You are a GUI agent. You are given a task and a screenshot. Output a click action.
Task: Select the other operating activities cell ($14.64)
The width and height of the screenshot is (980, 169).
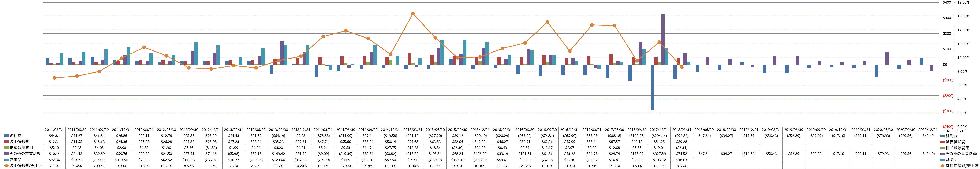pos(749,154)
